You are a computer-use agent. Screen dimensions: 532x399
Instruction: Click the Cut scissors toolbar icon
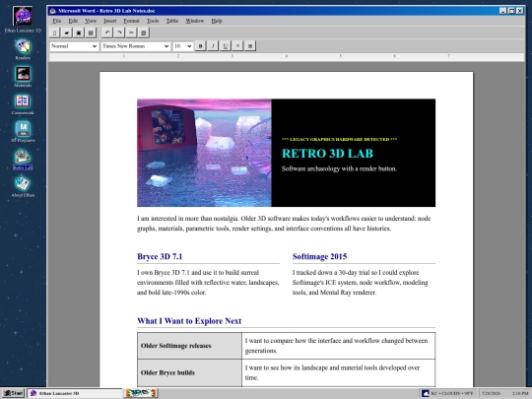pos(131,33)
